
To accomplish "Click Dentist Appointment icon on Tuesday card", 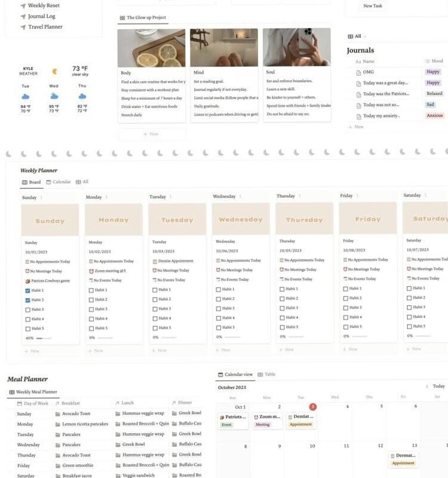I will point(155,261).
